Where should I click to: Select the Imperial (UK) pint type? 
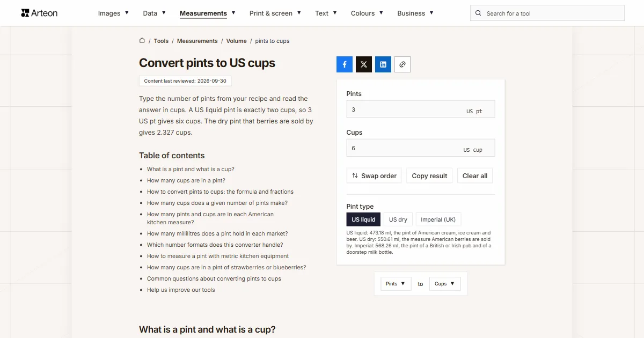438,219
